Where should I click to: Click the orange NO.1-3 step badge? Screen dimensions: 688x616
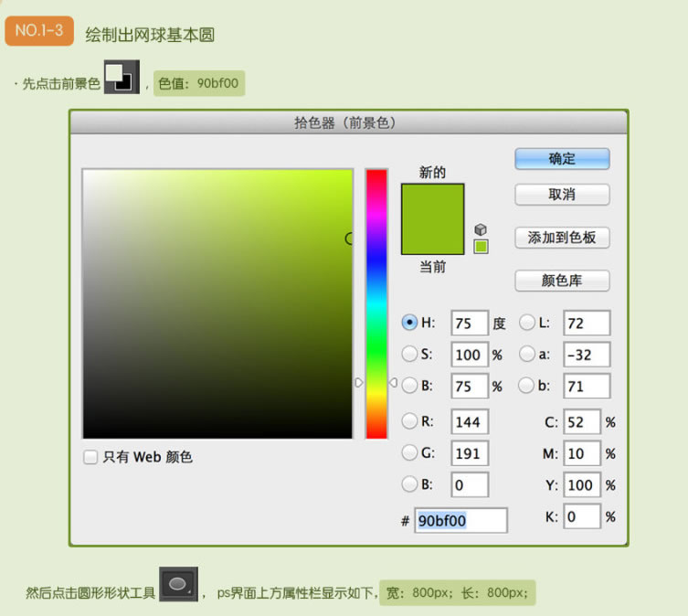pos(39,31)
